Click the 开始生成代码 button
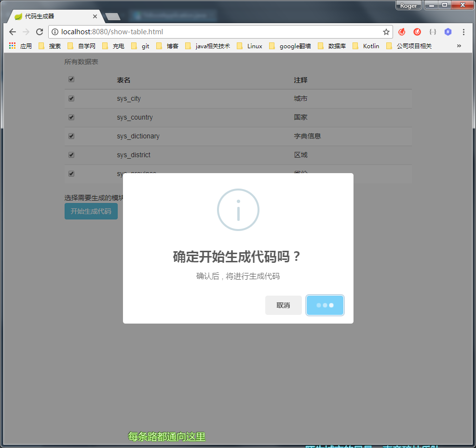The image size is (476, 448). [x=91, y=211]
